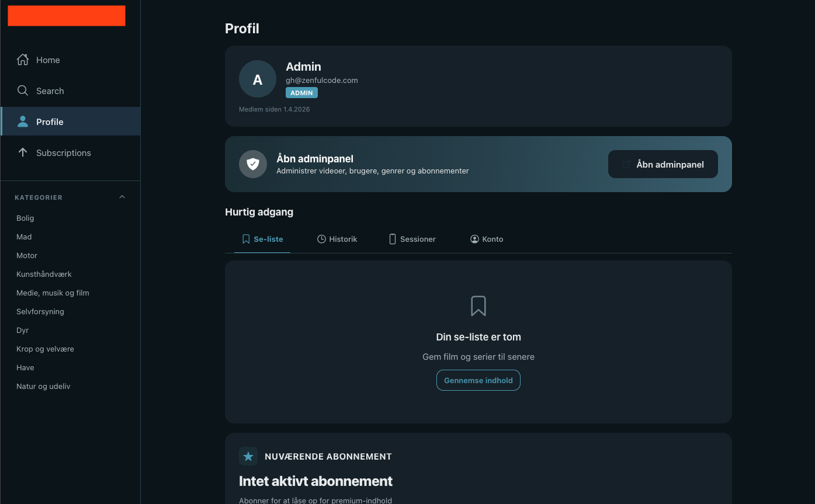Open the Natur og udeliv category
Image resolution: width=815 pixels, height=504 pixels.
click(43, 386)
